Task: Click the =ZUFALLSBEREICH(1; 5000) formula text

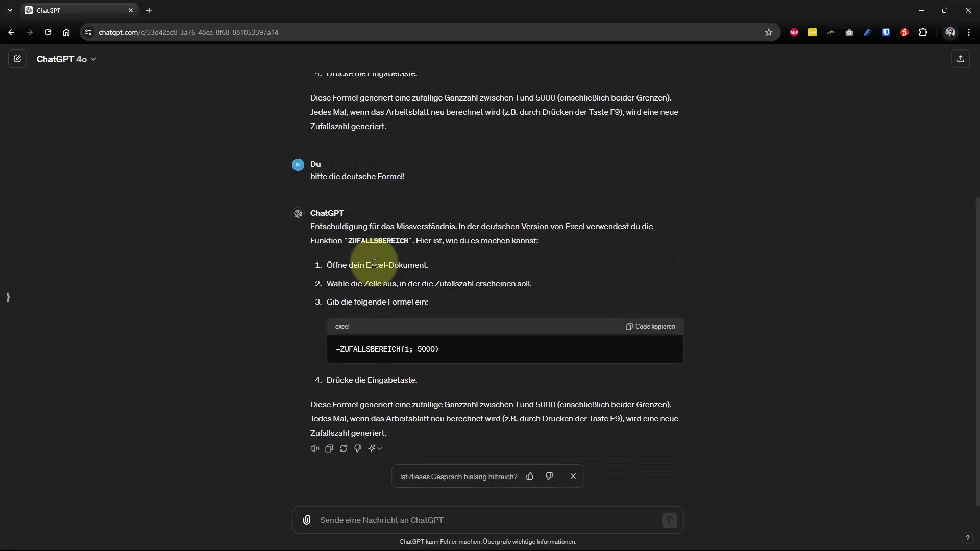Action: pos(387,349)
